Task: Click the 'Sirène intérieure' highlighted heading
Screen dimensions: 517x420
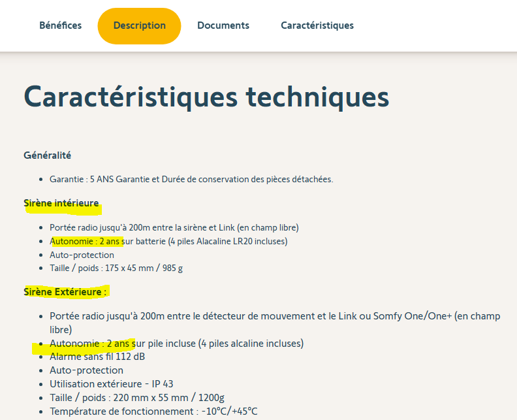Action: [61, 203]
